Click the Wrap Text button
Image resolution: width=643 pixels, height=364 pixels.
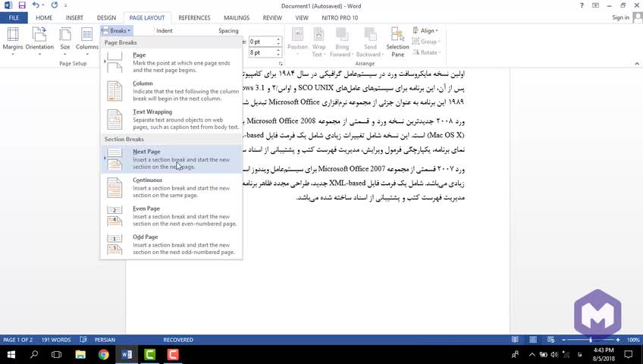coord(318,42)
